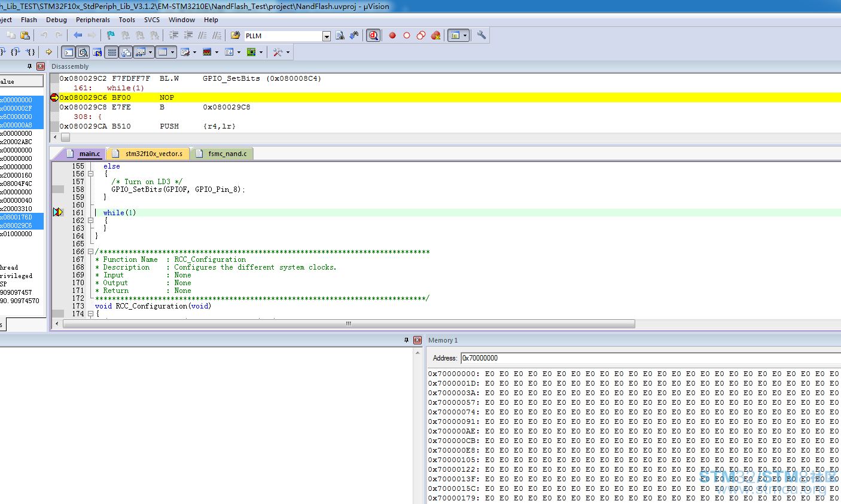Image resolution: width=841 pixels, height=504 pixels.
Task: Switch to stm32f10x_vector.s tab
Action: point(148,154)
